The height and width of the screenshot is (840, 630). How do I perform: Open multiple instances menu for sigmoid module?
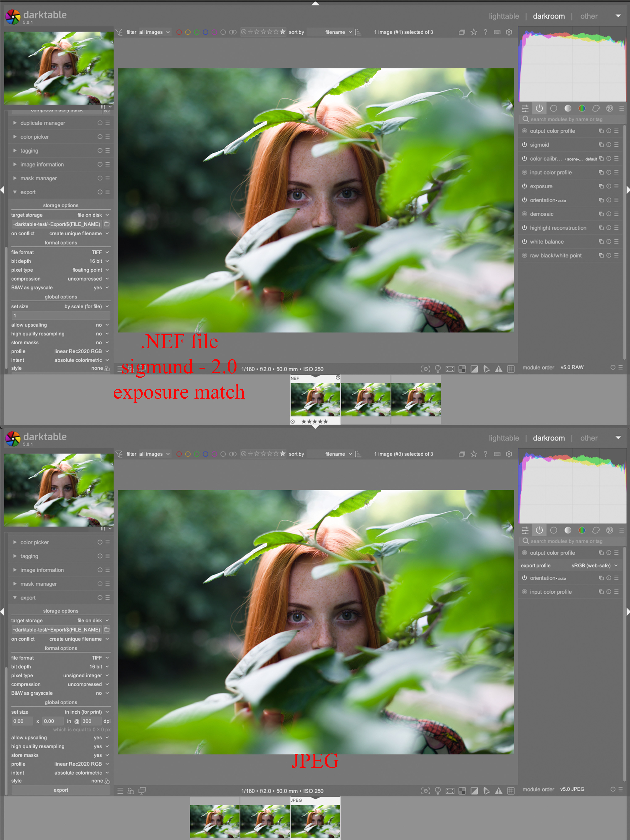tap(601, 145)
